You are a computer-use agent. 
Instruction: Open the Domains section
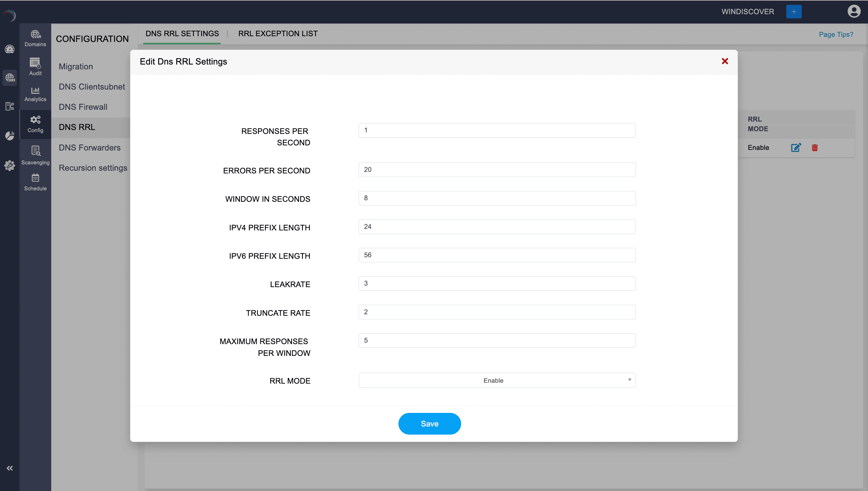(35, 38)
